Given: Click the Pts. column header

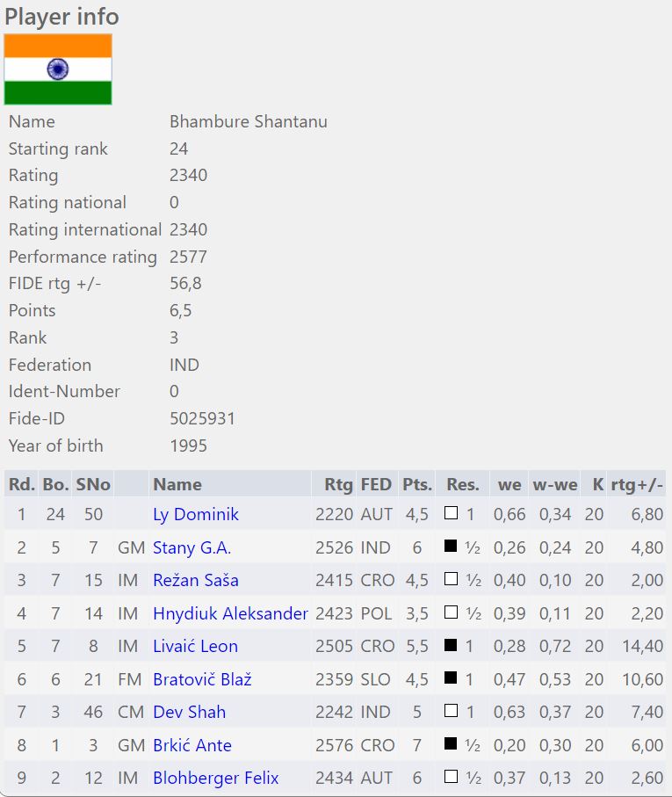Looking at the screenshot, I should 416,484.
